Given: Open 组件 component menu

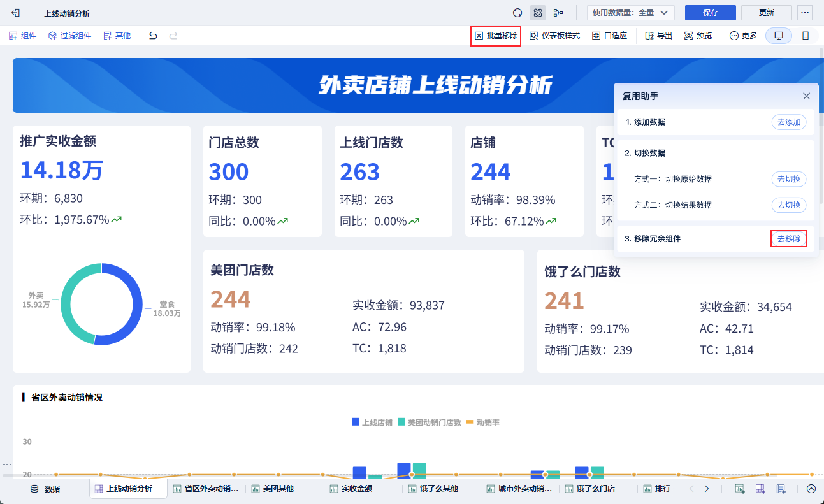Looking at the screenshot, I should tap(22, 36).
